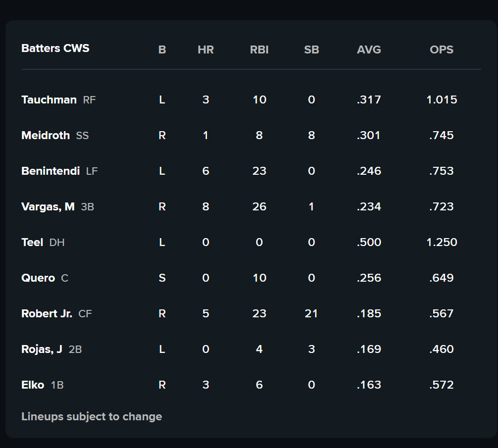Click Teel's .500 batting average
This screenshot has width=498, height=448.
369,242
